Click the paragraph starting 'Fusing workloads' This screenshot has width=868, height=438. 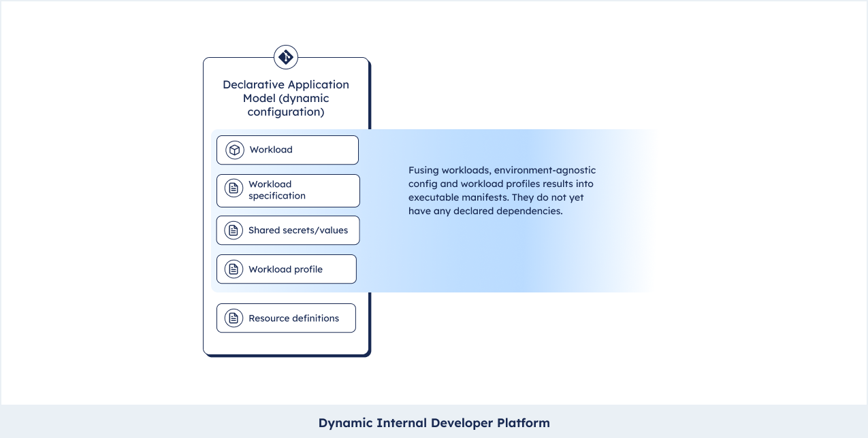[502, 190]
